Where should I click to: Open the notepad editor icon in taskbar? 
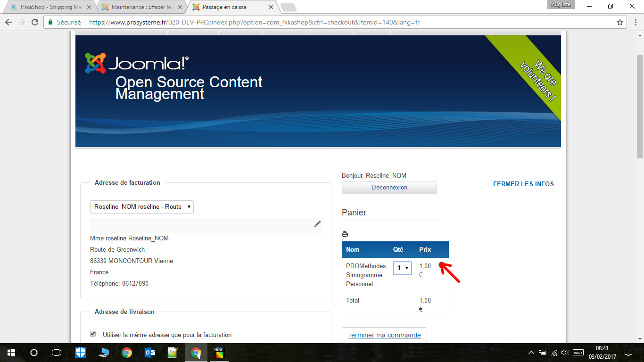[173, 353]
